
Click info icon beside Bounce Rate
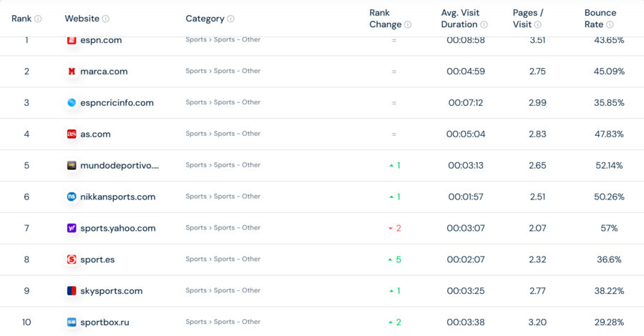610,24
